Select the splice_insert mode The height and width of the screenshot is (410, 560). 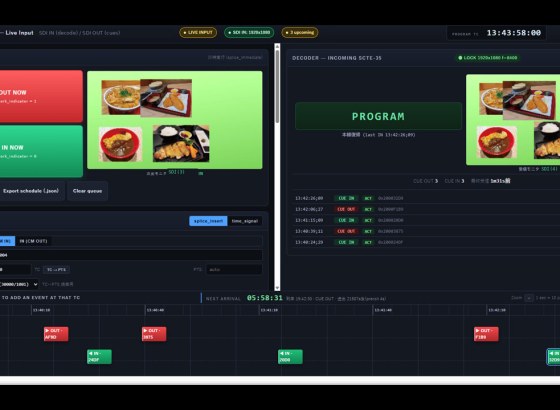pos(208,221)
